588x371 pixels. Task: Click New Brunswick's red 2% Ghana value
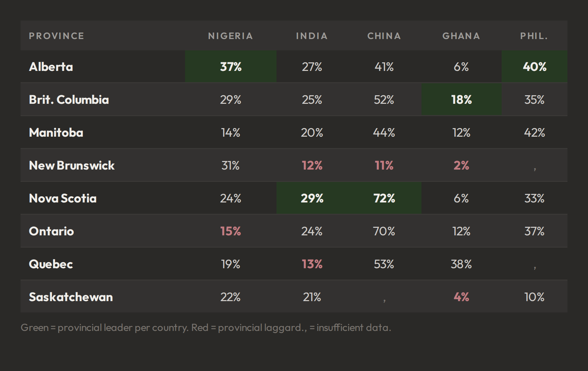coord(461,165)
